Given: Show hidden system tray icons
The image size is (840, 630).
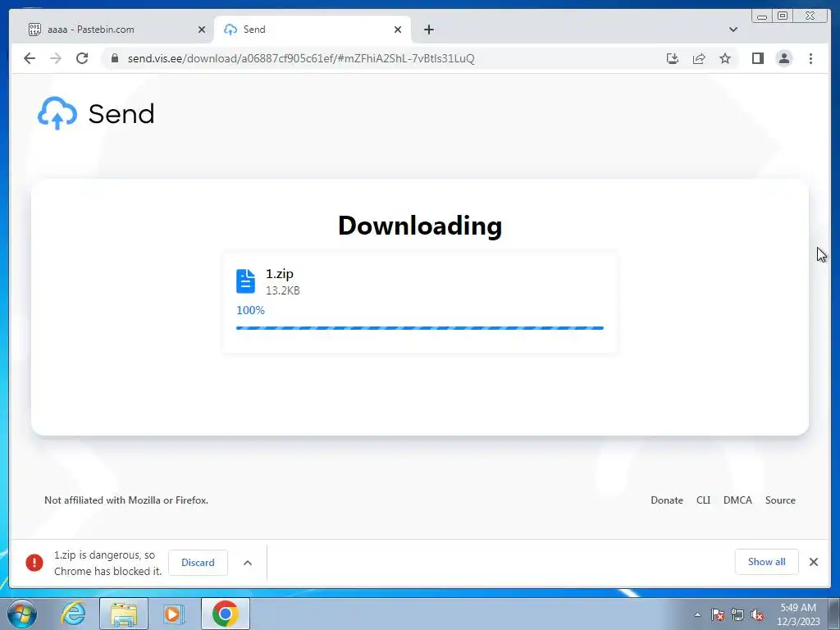Looking at the screenshot, I should click(697, 614).
